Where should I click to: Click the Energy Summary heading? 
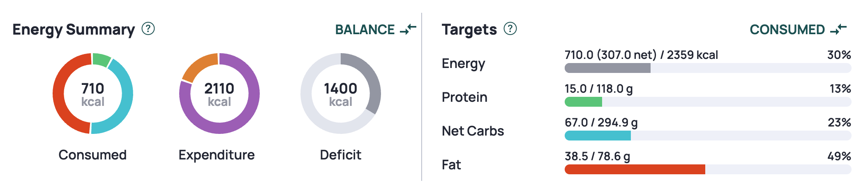[x=74, y=30]
